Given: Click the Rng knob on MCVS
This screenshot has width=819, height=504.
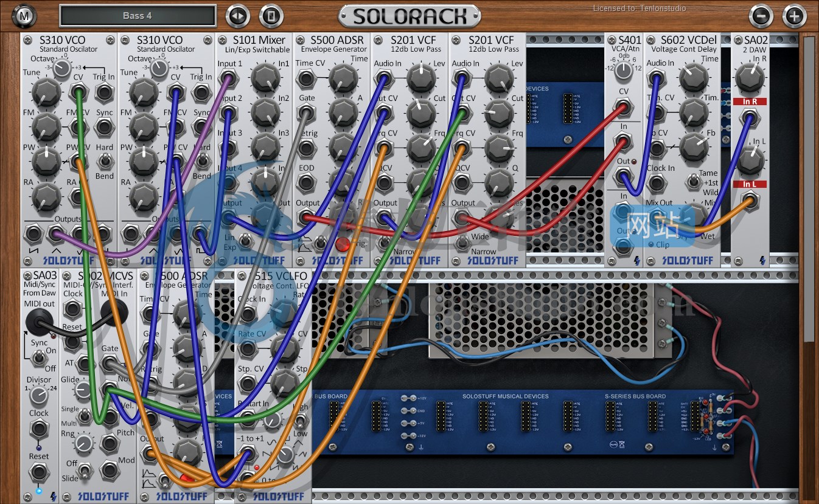Looking at the screenshot, I should 84,444.
